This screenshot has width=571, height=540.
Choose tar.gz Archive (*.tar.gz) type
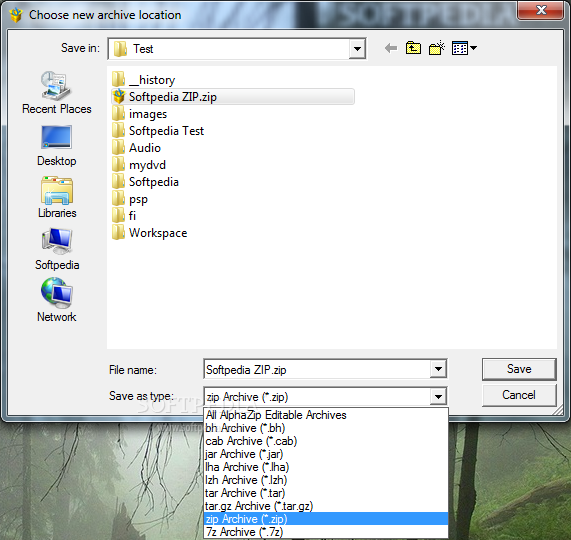click(x=326, y=506)
